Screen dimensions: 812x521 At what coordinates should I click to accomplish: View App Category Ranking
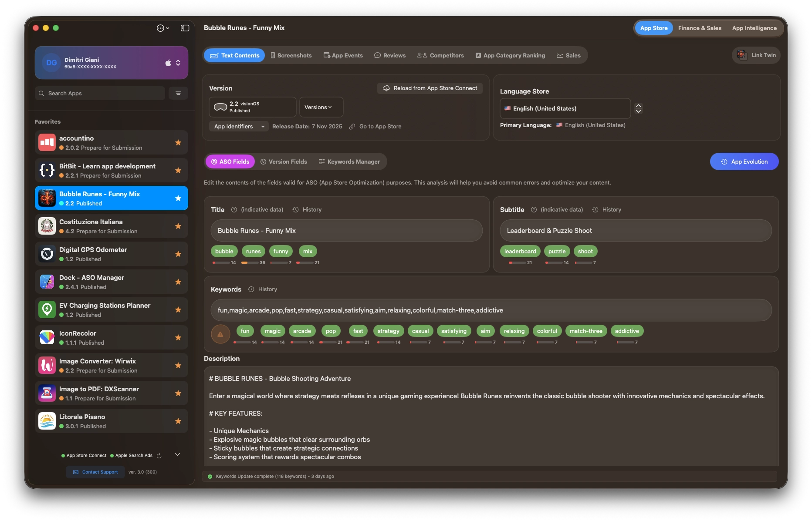coord(510,55)
